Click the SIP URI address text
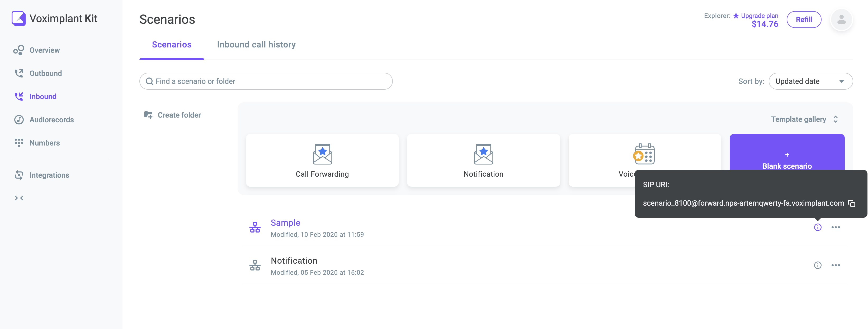The height and width of the screenshot is (329, 868). (x=743, y=203)
